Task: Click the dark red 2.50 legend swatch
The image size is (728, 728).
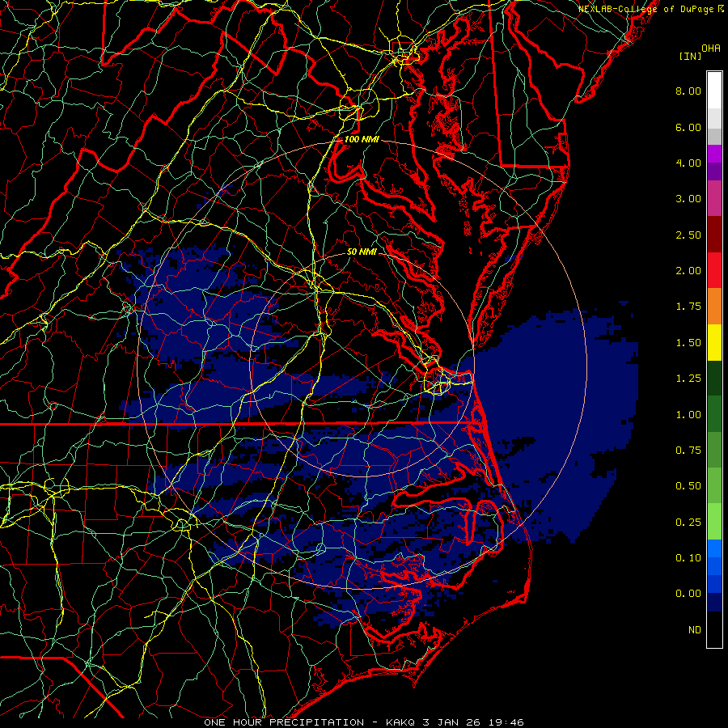Action: coord(714,235)
